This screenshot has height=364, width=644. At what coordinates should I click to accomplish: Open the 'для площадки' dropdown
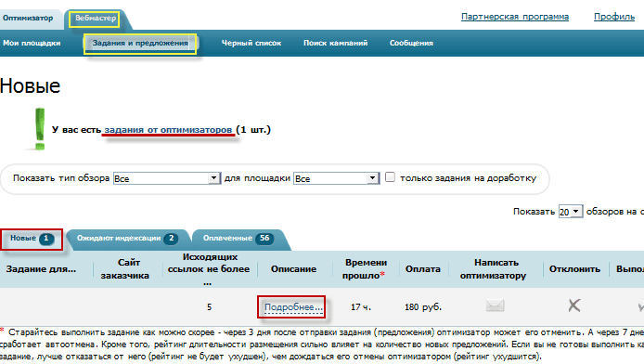[336, 178]
